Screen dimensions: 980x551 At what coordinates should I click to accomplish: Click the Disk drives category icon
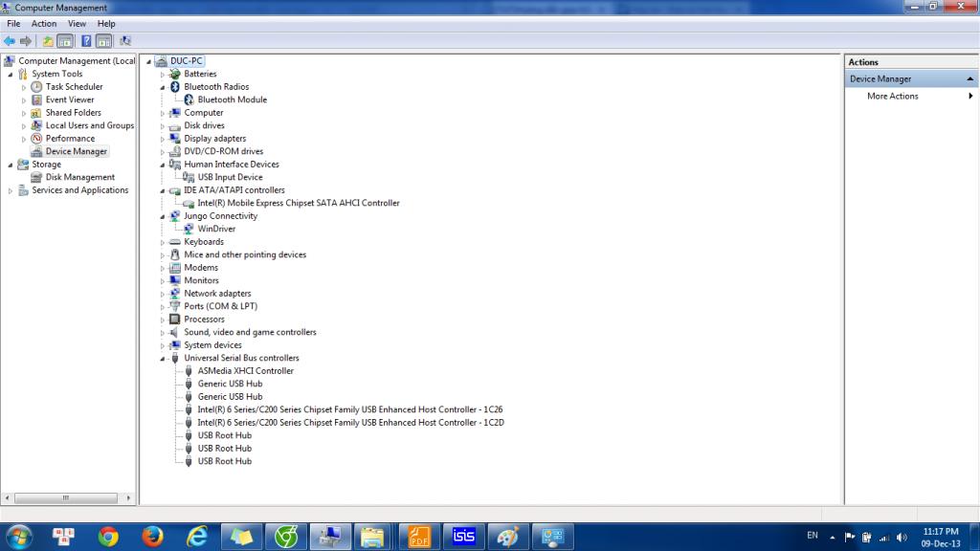pyautogui.click(x=175, y=125)
